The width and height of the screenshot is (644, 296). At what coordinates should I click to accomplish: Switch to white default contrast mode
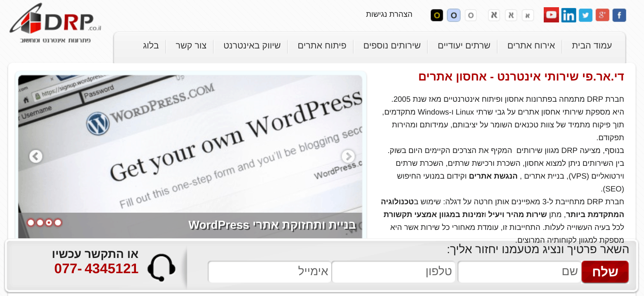click(471, 15)
